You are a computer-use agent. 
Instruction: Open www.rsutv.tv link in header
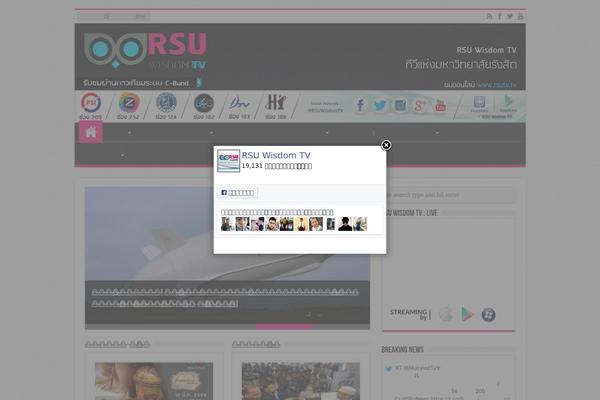click(497, 85)
